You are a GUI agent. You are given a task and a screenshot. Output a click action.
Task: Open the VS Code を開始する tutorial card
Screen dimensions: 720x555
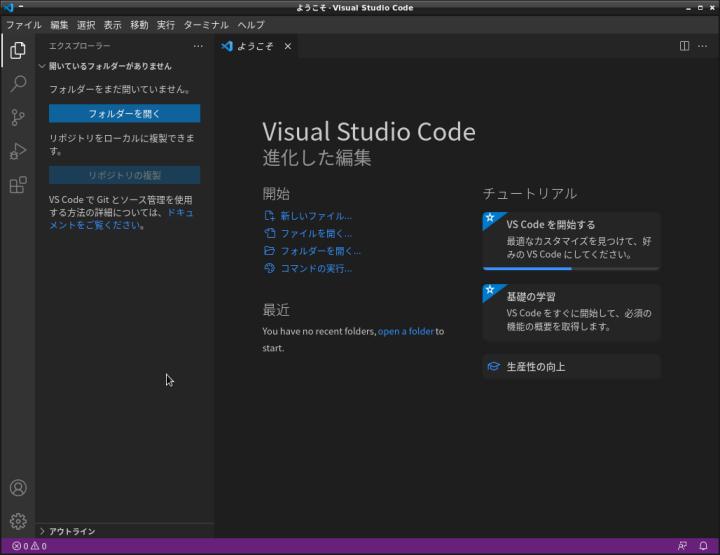coord(571,239)
